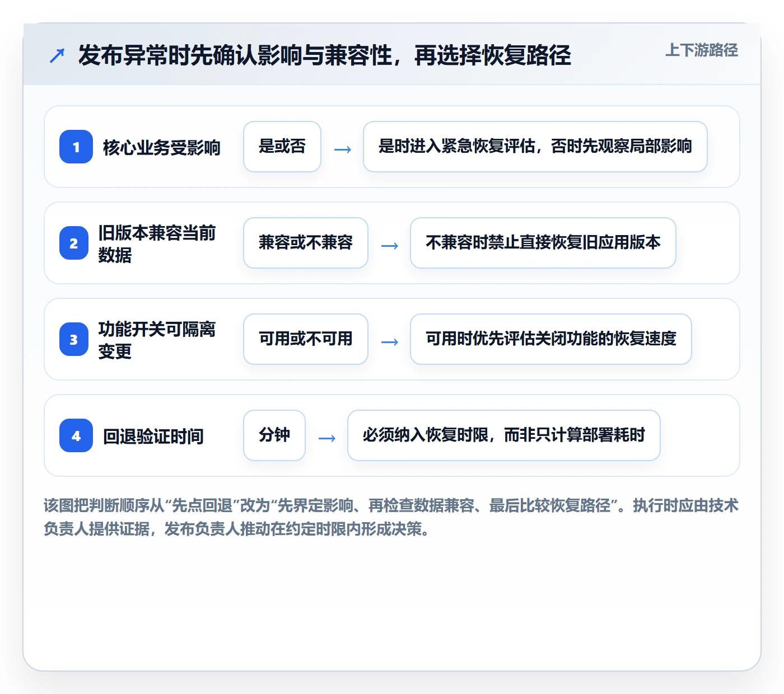The image size is (784, 694).
Task: Click the title 发布异常时先确认影响与兼容性
Action: tap(325, 55)
